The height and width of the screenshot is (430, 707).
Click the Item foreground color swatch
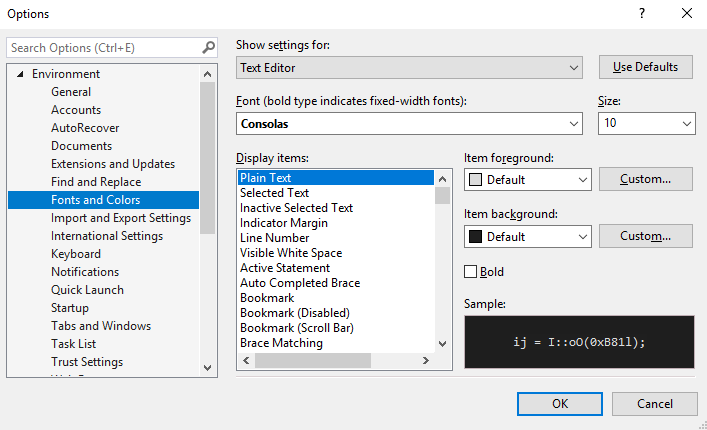[x=475, y=180]
